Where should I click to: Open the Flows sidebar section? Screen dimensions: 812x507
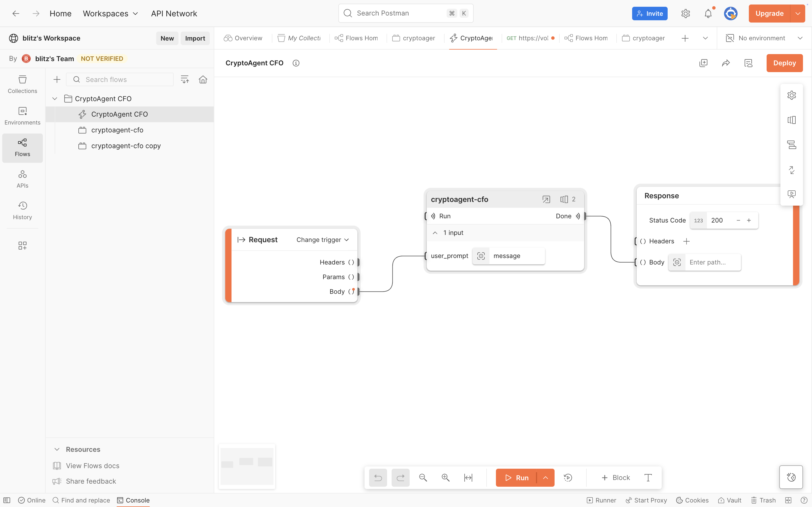pos(23,148)
